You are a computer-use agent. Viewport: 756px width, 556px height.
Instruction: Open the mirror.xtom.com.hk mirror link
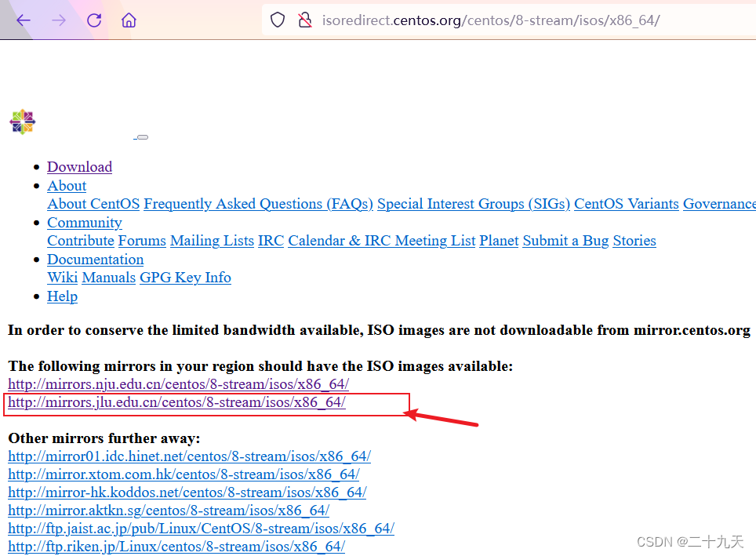pos(184,474)
